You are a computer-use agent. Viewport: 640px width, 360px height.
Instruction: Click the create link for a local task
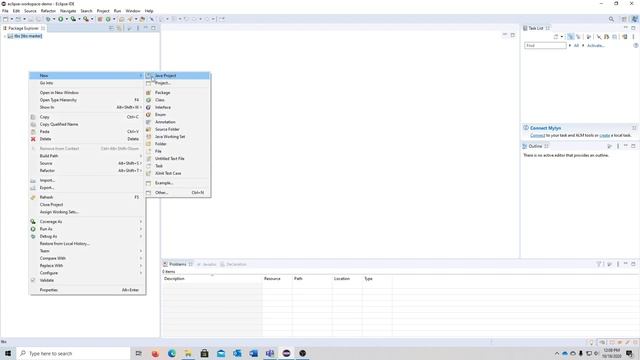tap(605, 136)
